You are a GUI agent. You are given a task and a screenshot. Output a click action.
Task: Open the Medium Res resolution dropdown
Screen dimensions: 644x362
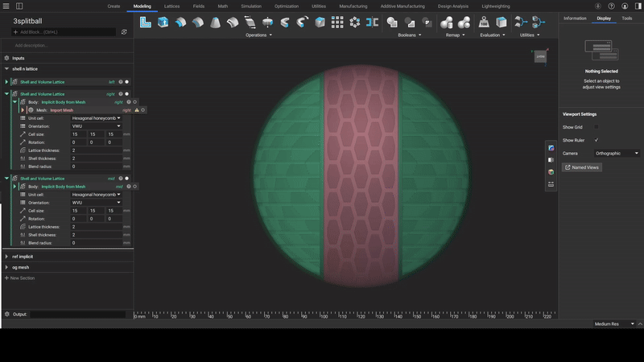(614, 324)
